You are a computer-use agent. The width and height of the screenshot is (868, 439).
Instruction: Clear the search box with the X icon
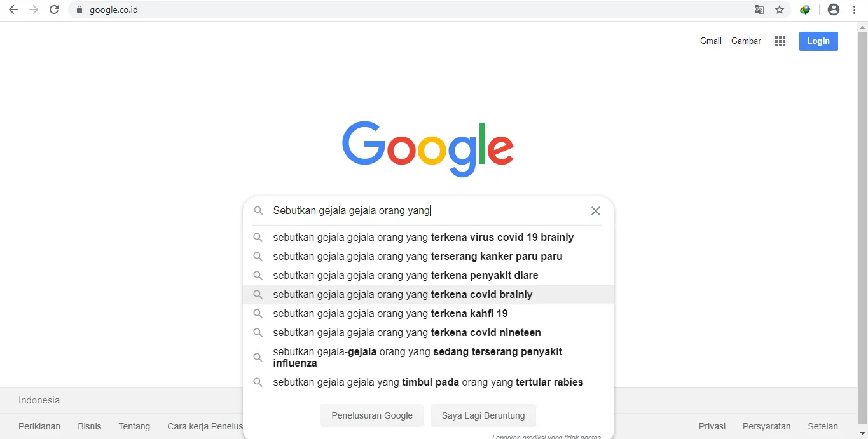[596, 211]
